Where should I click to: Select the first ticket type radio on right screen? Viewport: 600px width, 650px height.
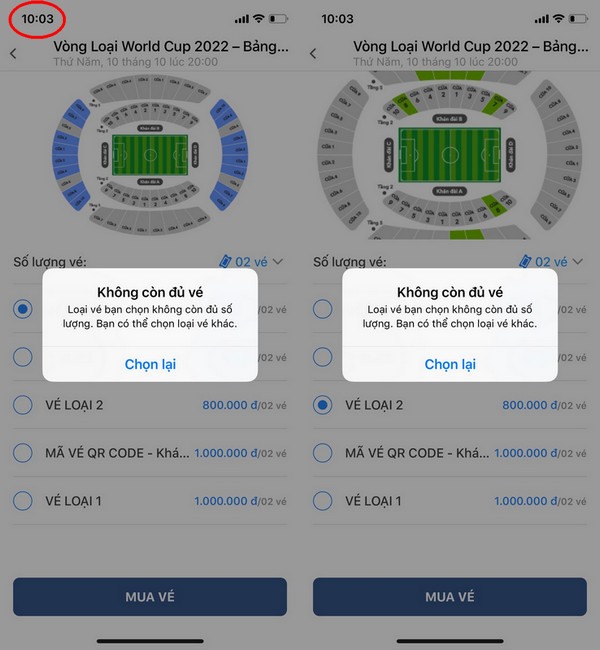tap(323, 309)
